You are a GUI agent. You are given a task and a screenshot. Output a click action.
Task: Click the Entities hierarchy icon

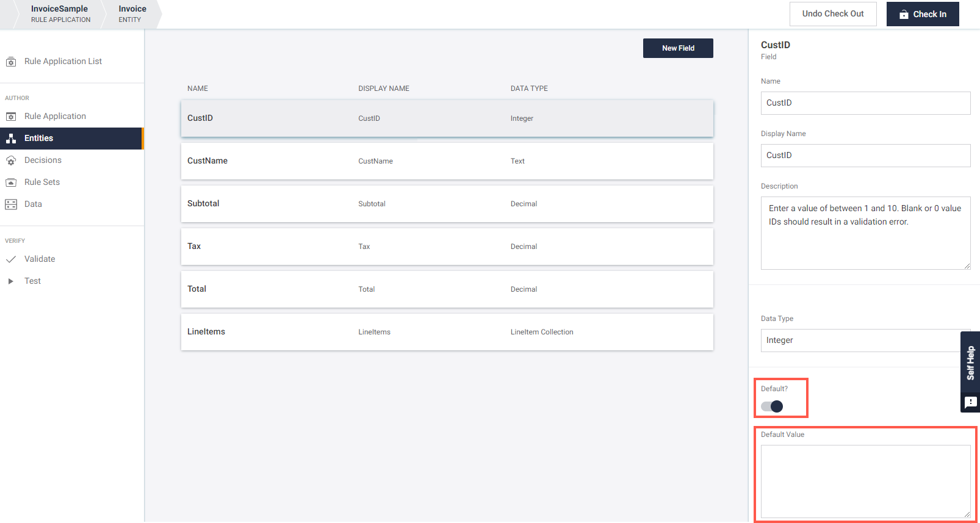click(x=11, y=139)
